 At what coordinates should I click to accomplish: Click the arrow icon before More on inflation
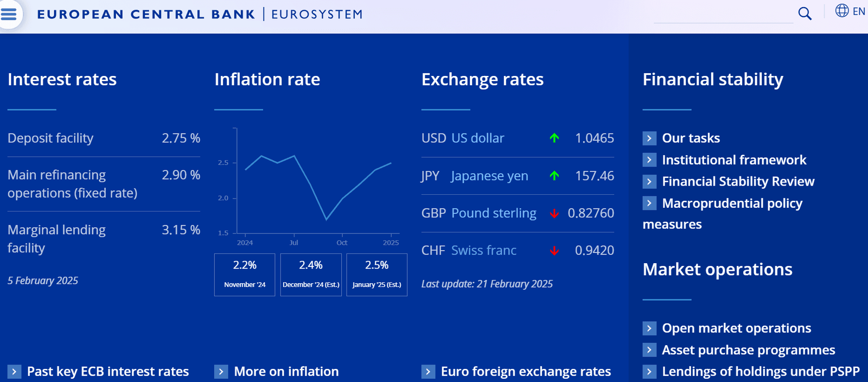[x=221, y=372]
